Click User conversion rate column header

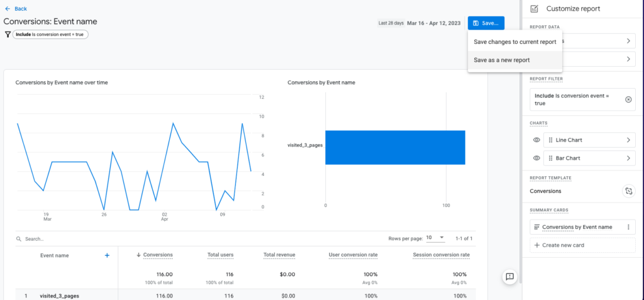(x=353, y=255)
